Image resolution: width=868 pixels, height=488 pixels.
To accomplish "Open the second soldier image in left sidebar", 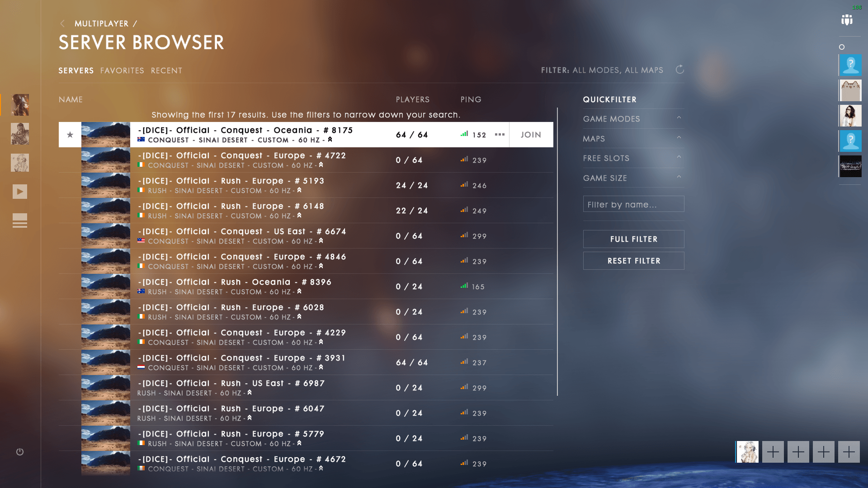I will pos(20,134).
